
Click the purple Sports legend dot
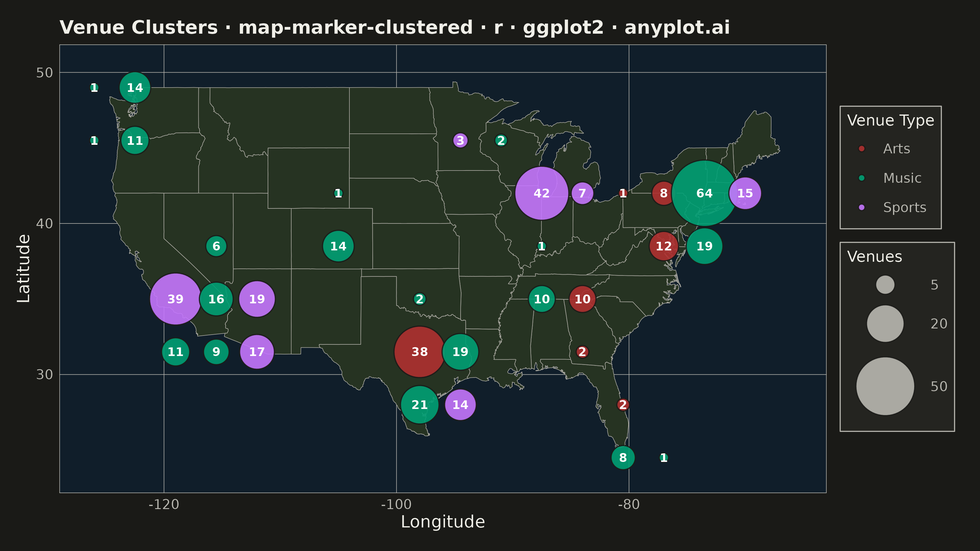pyautogui.click(x=862, y=207)
